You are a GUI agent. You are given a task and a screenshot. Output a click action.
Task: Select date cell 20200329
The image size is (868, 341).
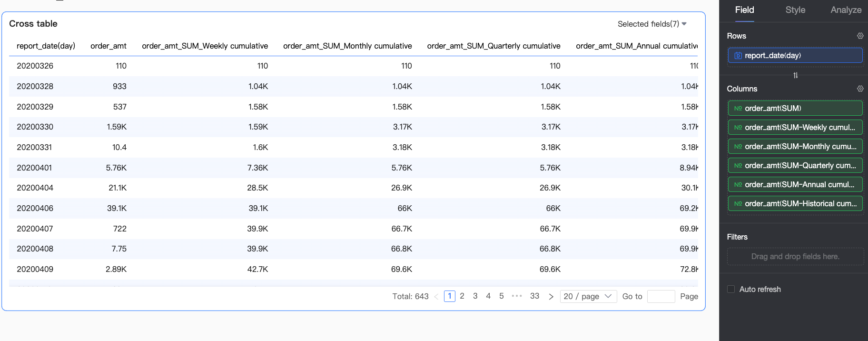coord(35,107)
